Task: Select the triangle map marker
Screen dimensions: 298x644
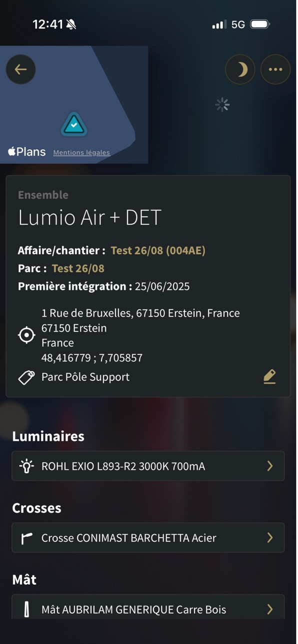Action: [x=74, y=125]
